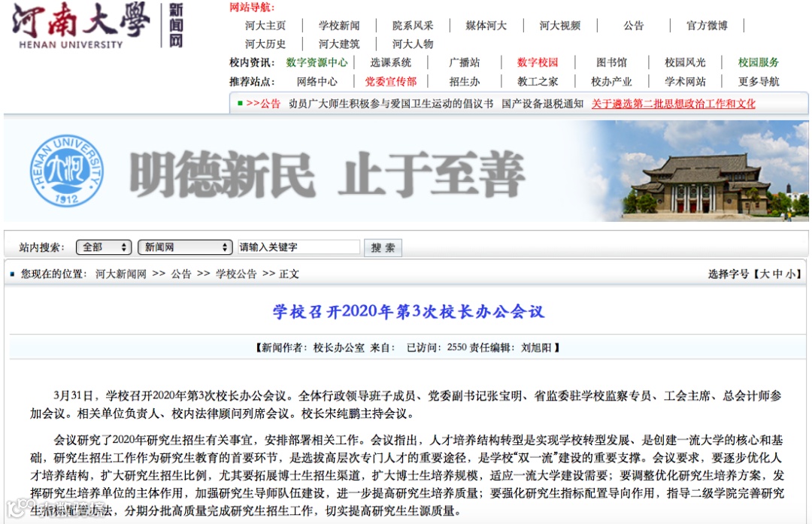
Task: Open 媒体河大 navigation link
Action: [486, 26]
